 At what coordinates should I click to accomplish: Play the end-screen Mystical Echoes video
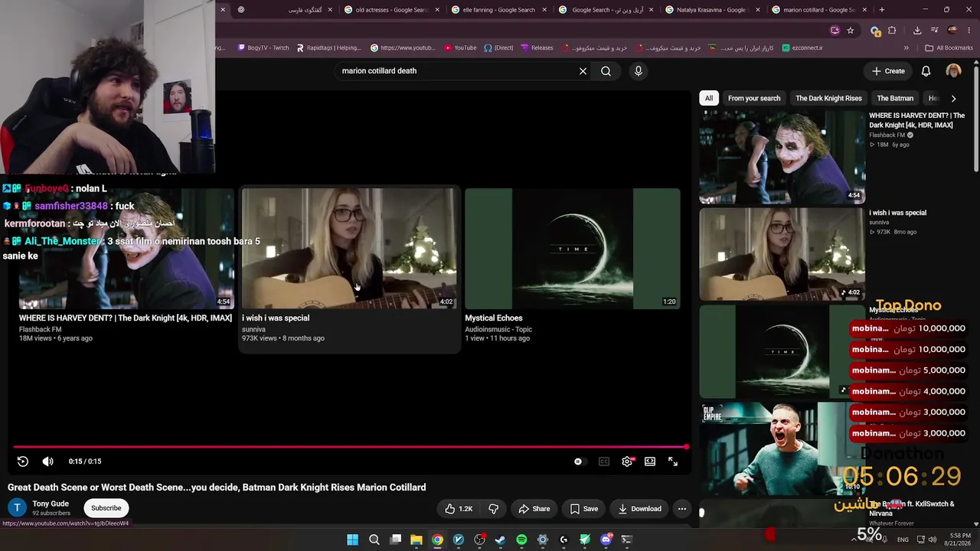(572, 249)
